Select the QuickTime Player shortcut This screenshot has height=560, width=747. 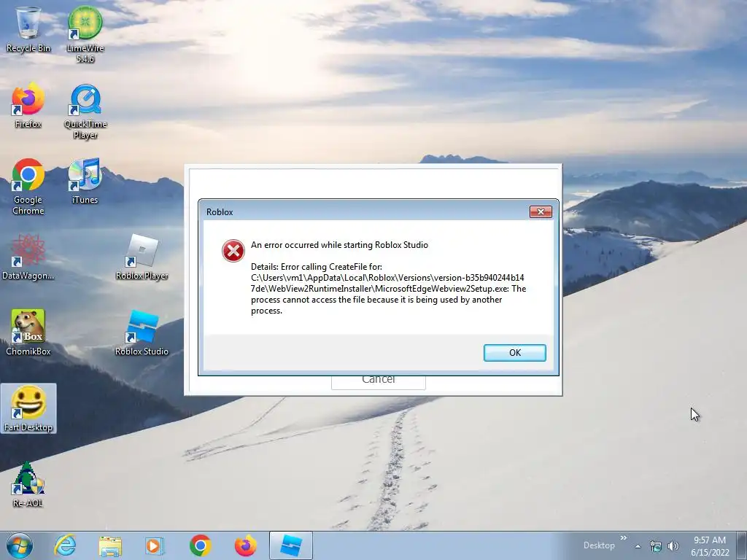coord(85,112)
